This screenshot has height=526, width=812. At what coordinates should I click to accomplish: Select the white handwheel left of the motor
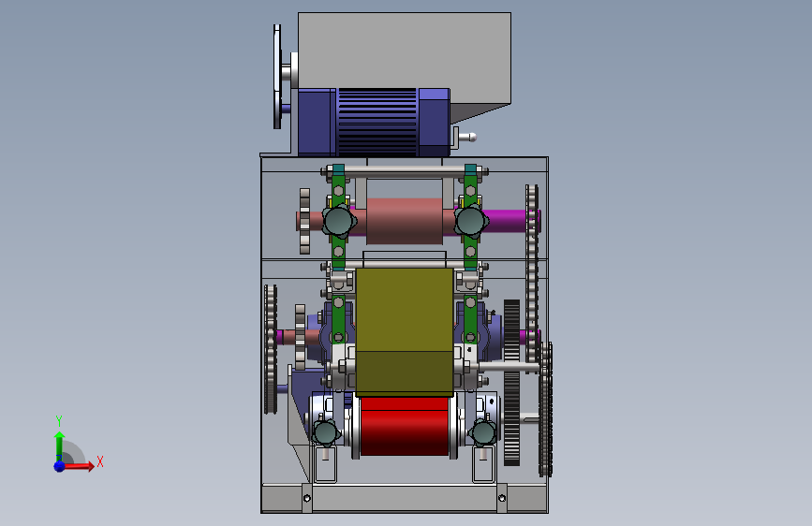click(277, 77)
